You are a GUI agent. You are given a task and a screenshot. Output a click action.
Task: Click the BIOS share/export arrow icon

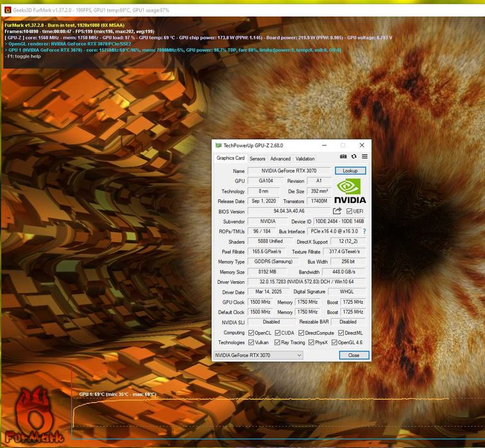[x=337, y=211]
